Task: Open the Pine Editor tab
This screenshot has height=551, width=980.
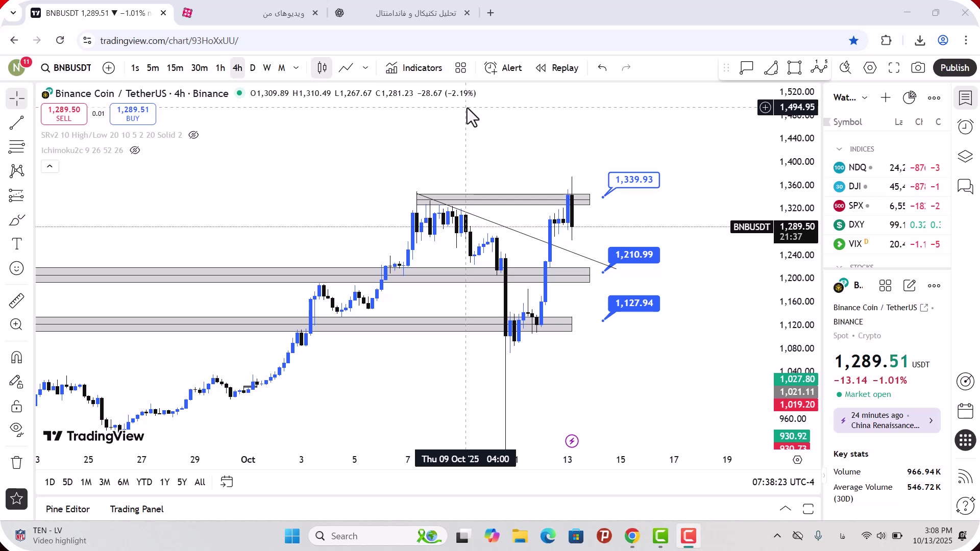Action: pyautogui.click(x=68, y=509)
